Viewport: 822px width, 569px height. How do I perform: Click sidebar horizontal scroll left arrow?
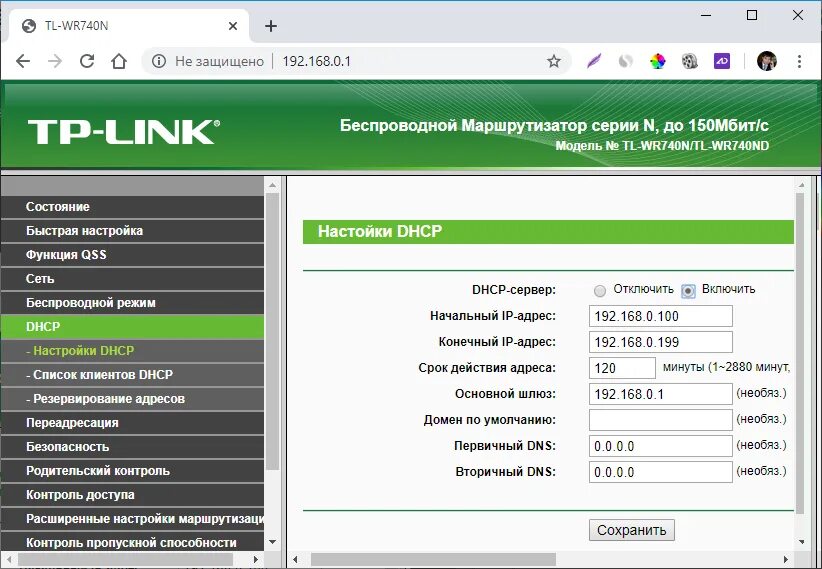pyautogui.click(x=9, y=560)
